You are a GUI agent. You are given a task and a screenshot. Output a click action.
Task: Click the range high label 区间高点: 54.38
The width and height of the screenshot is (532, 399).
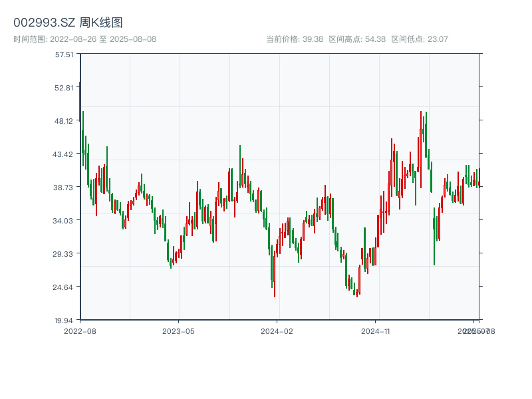pos(357,39)
